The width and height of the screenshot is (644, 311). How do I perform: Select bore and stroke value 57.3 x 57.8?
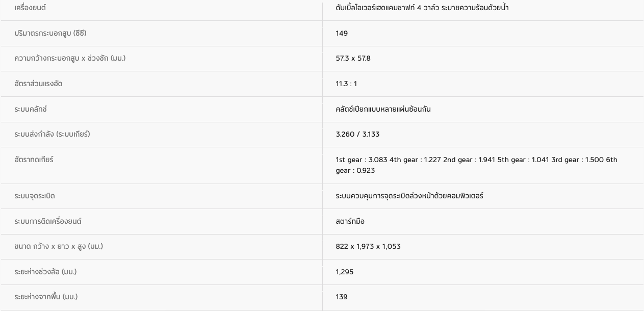pos(353,58)
